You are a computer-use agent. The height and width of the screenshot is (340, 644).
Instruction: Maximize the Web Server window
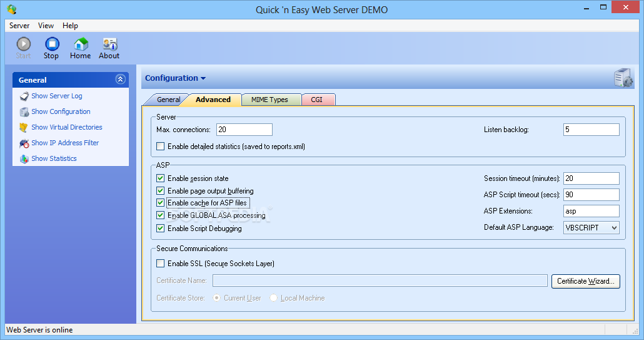603,8
